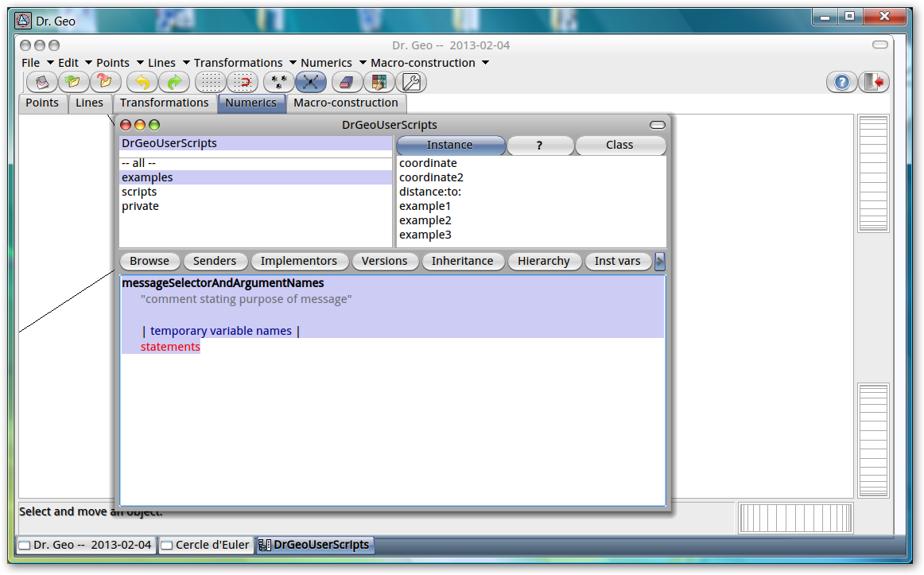Select the '-- all --' category

tap(256, 163)
